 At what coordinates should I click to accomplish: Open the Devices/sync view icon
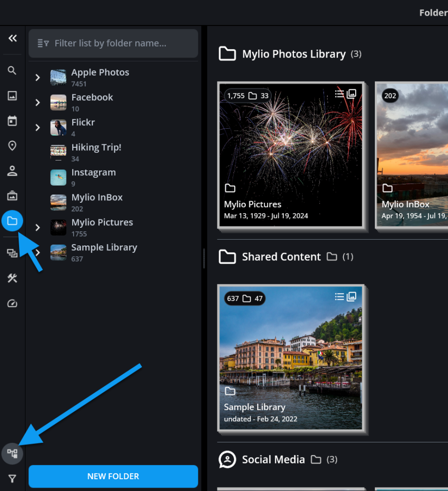click(x=12, y=253)
